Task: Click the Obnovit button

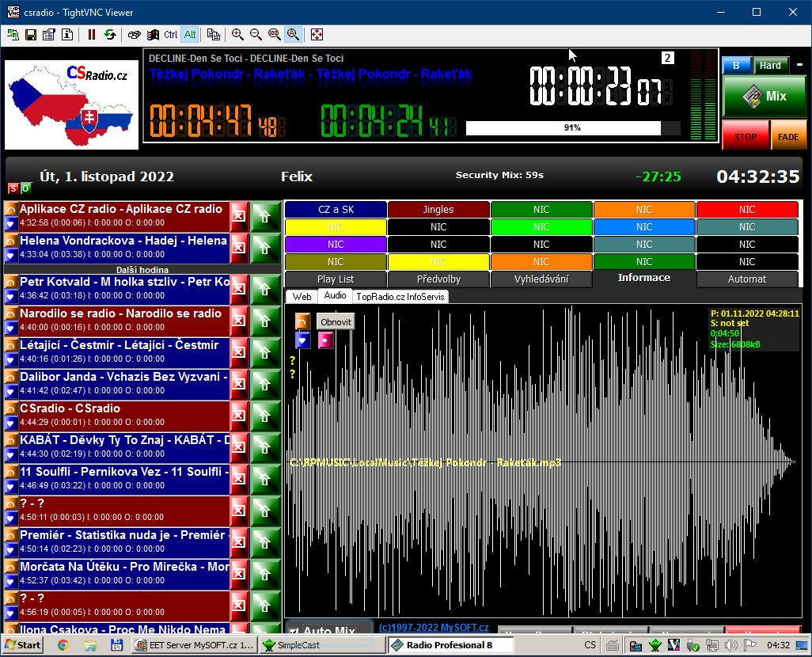Action: [x=336, y=321]
